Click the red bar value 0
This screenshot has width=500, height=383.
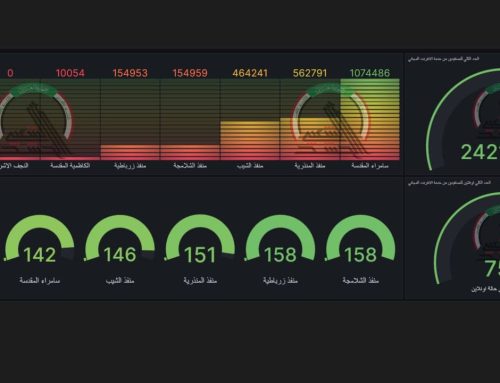click(10, 73)
